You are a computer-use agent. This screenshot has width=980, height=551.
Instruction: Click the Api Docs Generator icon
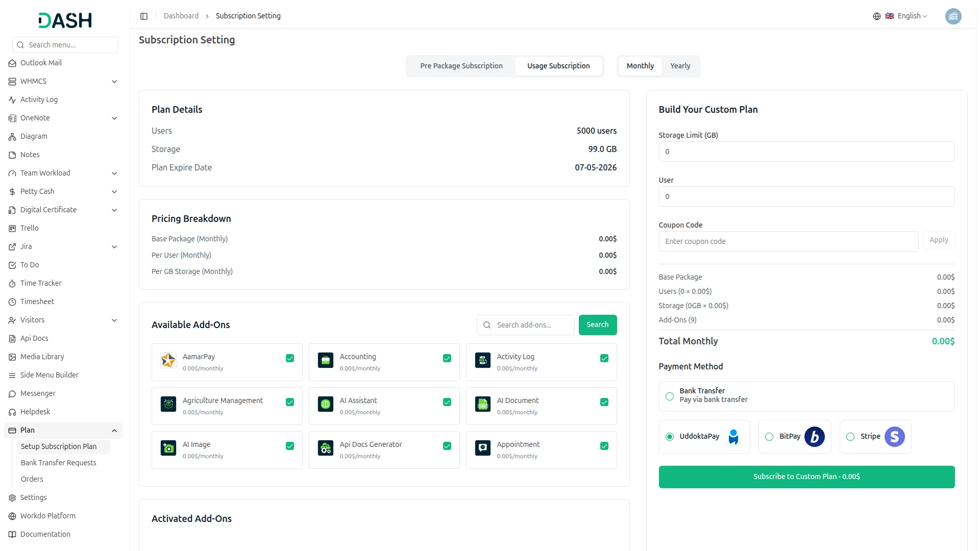(x=326, y=448)
